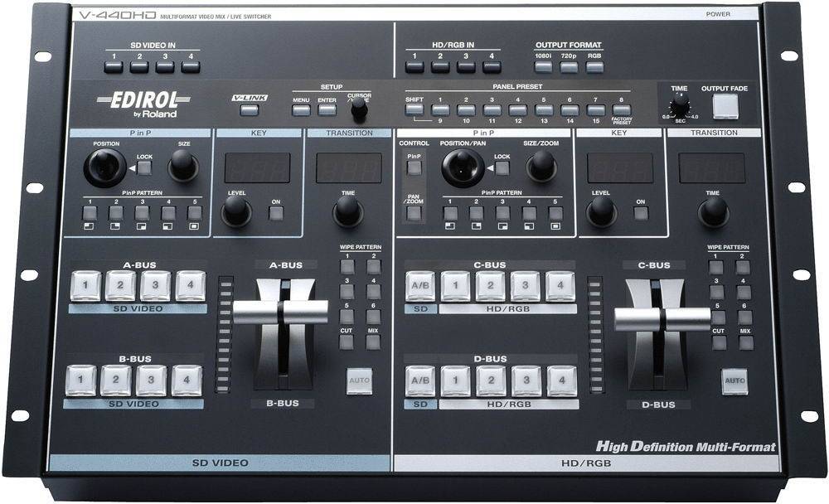
Task: Recall PANEL PRESET 6
Action: tap(570, 110)
